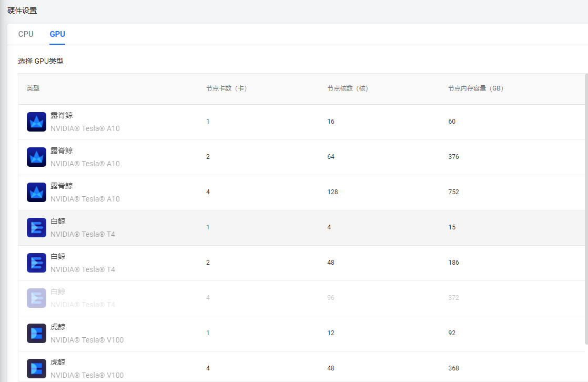
Task: Click the 虎鲸 icon in the 368 GB V100 row
Action: 36,368
